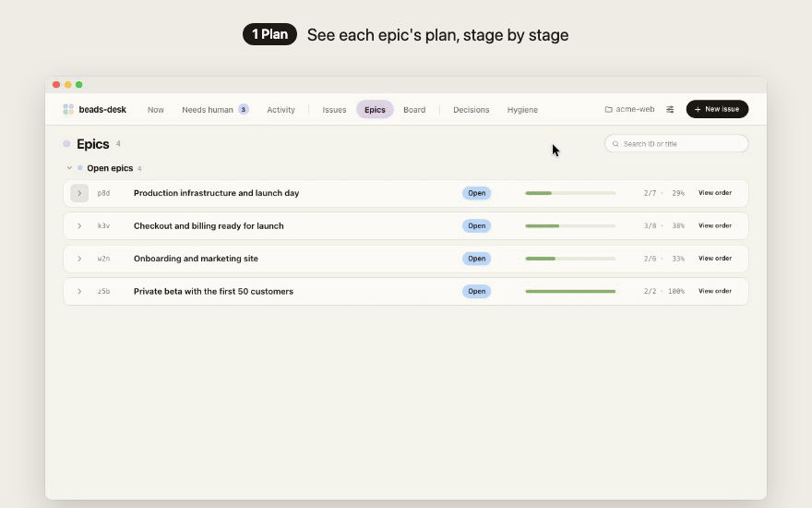Click the epic ID k3v
Viewport: 812px width, 508px height.
(x=103, y=226)
